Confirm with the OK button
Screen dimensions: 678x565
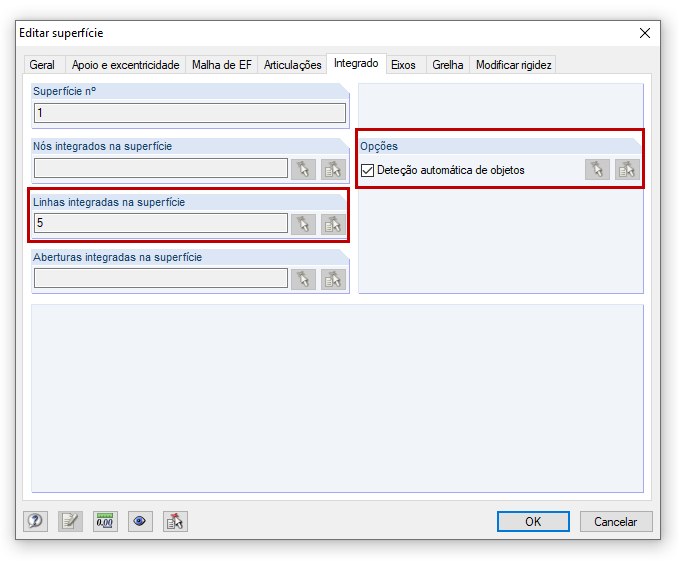pos(533,521)
